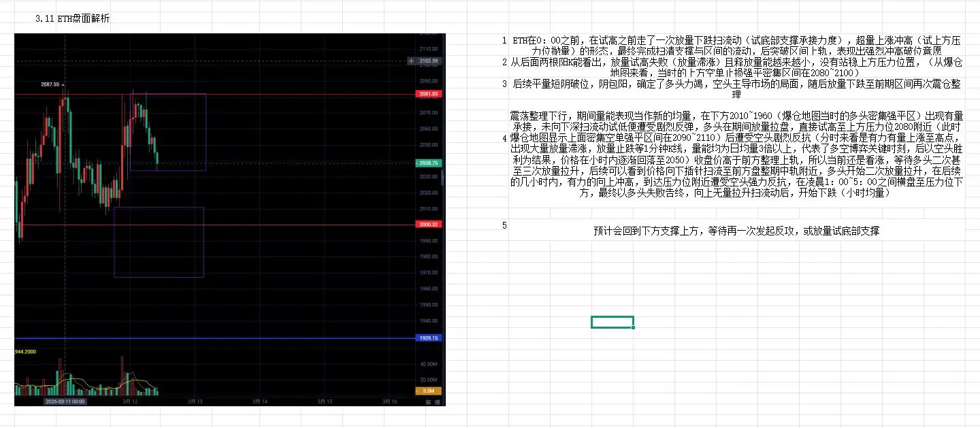The image size is (980, 428).
Task: Select the paragraph starting "从后面两根阳K能看出"
Action: tap(736, 67)
